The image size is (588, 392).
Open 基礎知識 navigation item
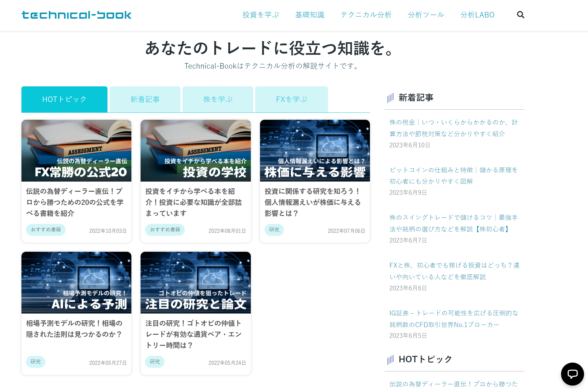click(310, 15)
